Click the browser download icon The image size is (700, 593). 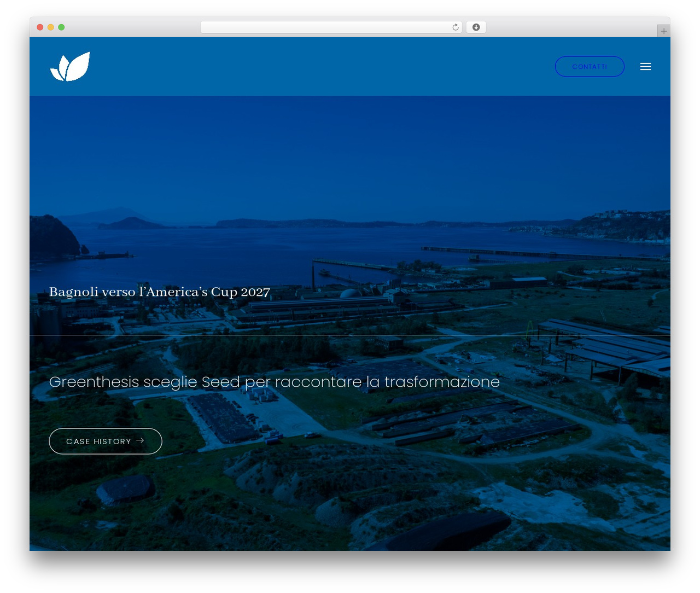(x=476, y=27)
